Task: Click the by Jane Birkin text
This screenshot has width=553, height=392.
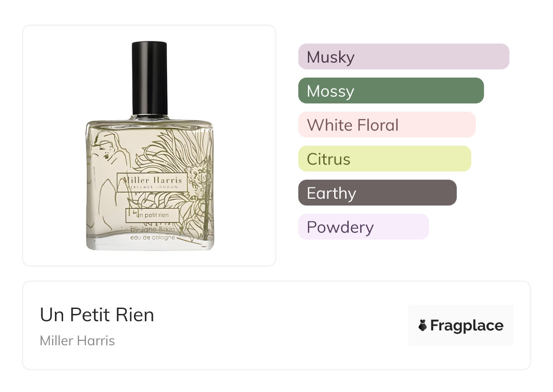Action: 155,229
